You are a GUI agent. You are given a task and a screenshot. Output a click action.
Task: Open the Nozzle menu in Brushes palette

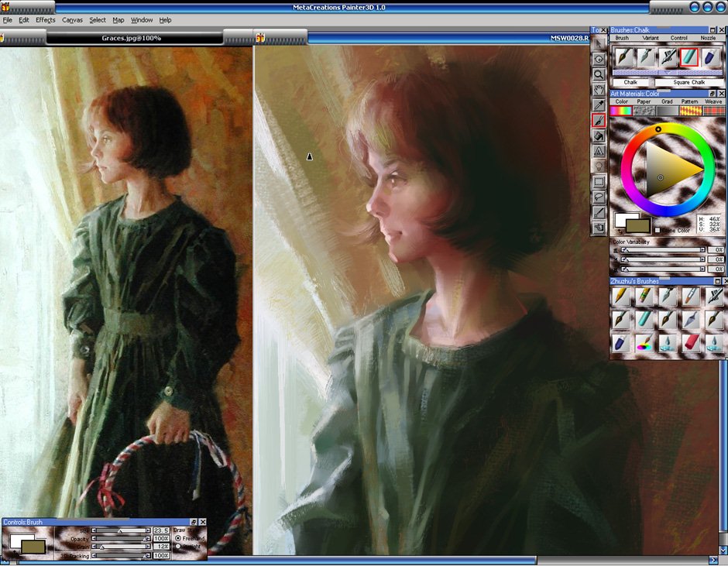pyautogui.click(x=708, y=38)
